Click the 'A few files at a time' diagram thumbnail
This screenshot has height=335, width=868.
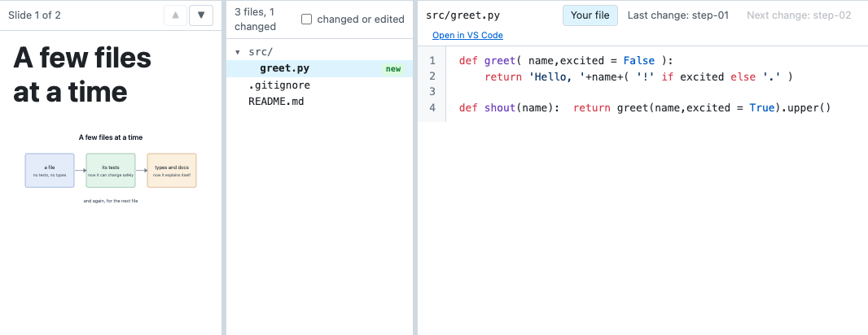(111, 168)
